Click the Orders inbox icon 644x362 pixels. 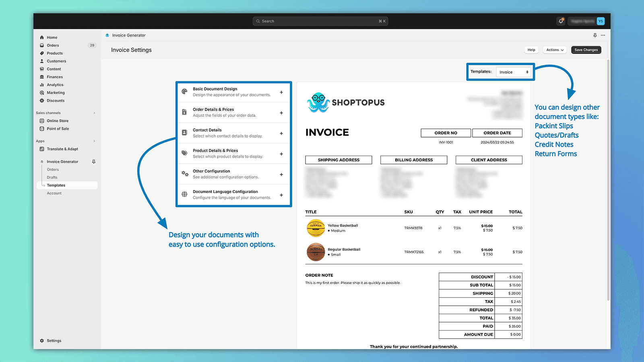point(42,45)
